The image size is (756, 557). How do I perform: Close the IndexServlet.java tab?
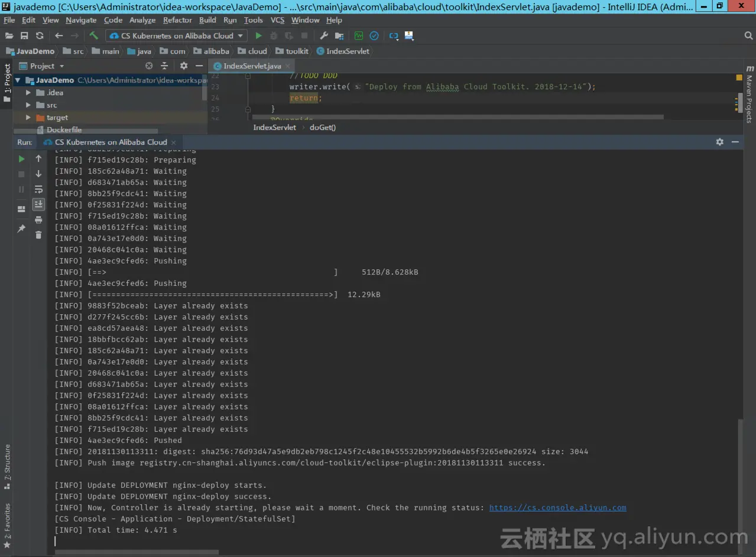click(x=288, y=66)
